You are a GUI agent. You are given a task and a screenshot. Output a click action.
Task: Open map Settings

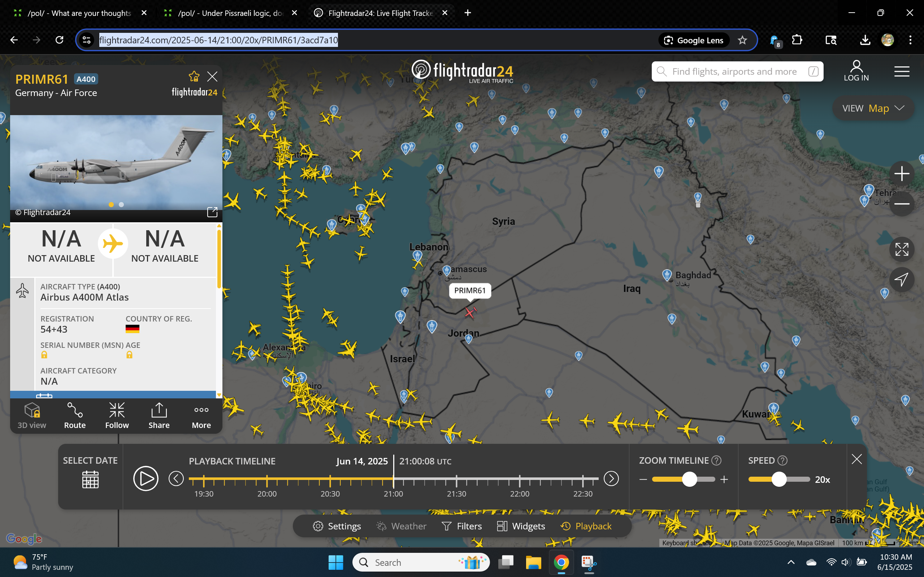tap(337, 526)
